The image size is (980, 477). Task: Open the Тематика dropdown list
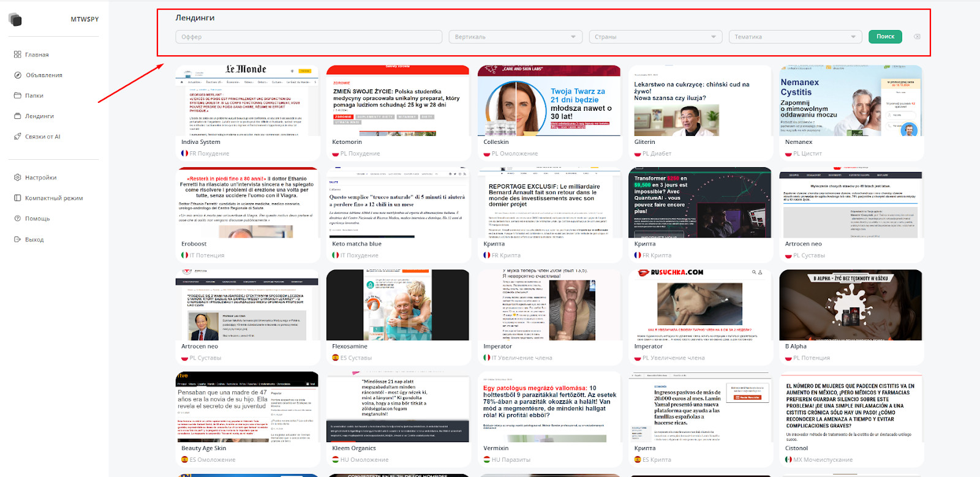[795, 37]
